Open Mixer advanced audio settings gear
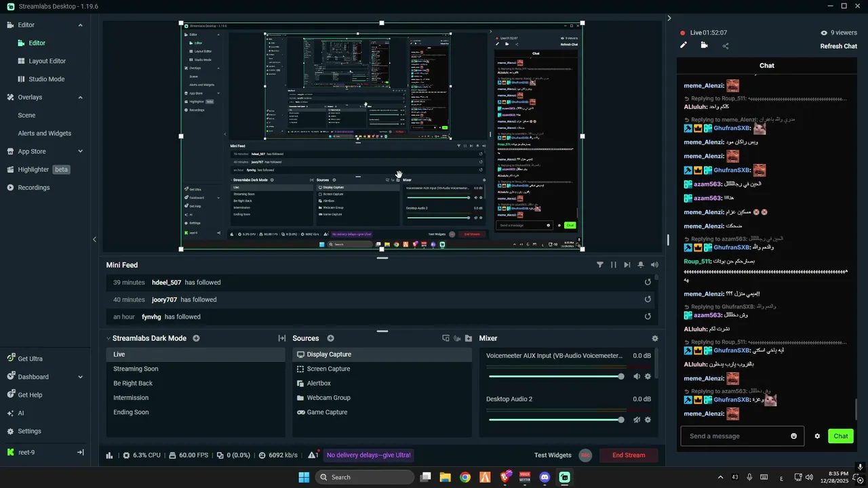868x488 pixels. coord(654,338)
